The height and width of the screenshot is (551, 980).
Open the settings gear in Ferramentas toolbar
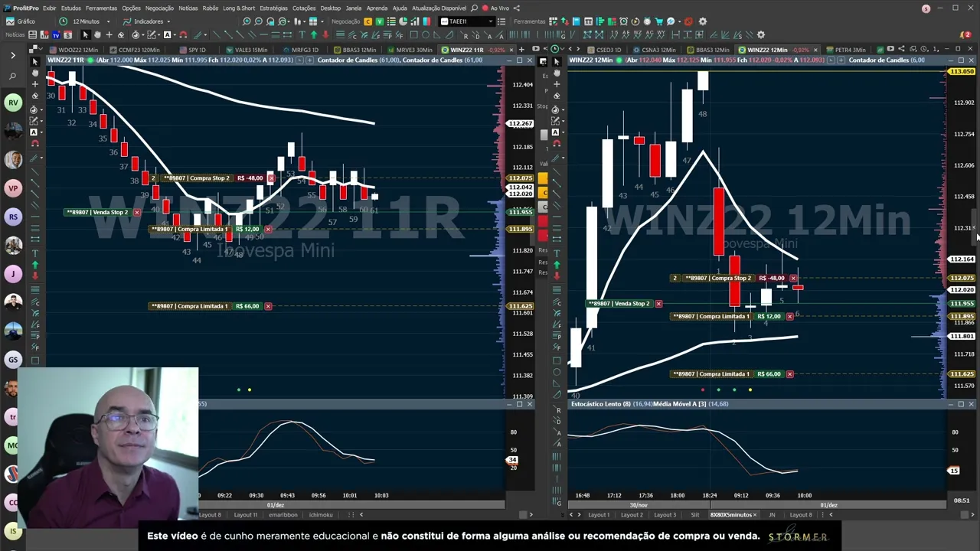(x=703, y=21)
